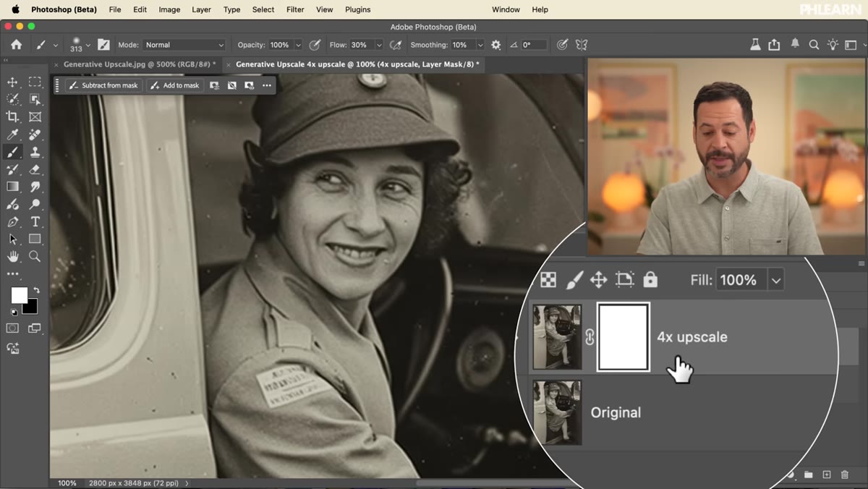The image size is (868, 489).
Task: Select the Crop tool
Action: click(x=12, y=116)
